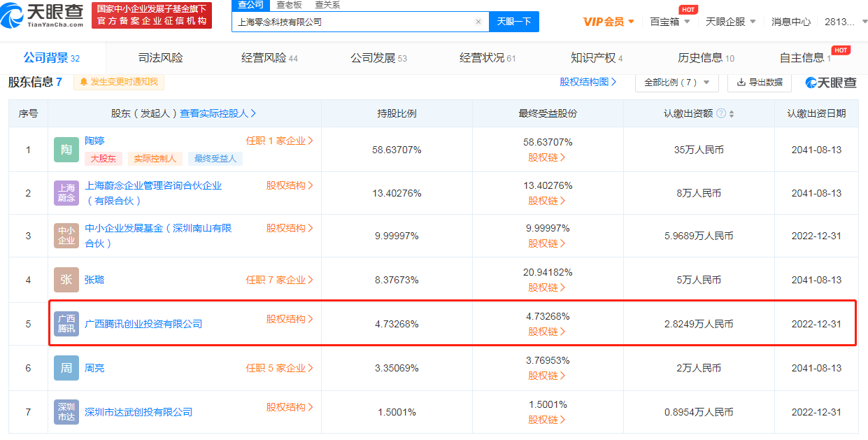Open the 全部比例(7) dropdown
Image resolution: width=868 pixels, height=440 pixels.
click(676, 83)
